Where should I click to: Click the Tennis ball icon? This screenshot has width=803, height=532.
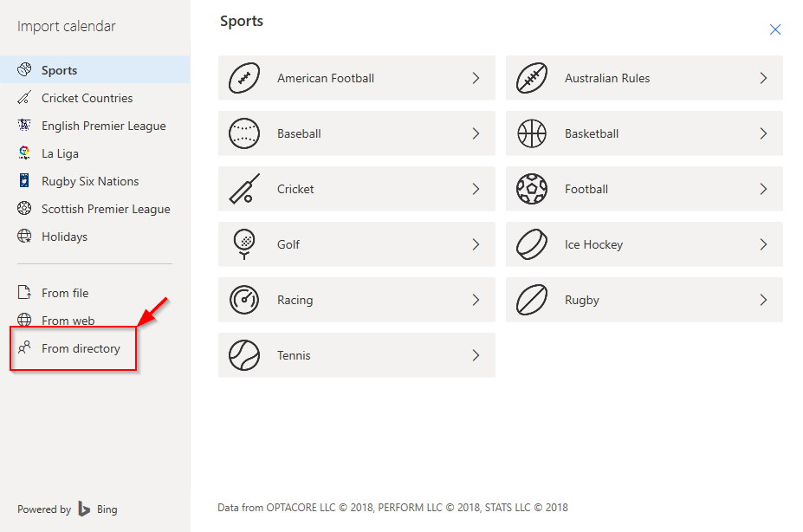pos(243,355)
